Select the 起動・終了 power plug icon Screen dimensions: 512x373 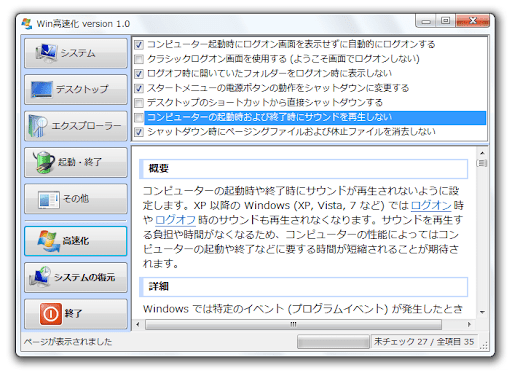point(44,162)
